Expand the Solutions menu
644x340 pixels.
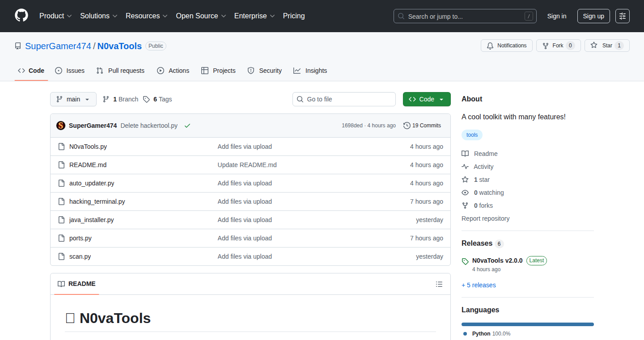click(x=99, y=16)
